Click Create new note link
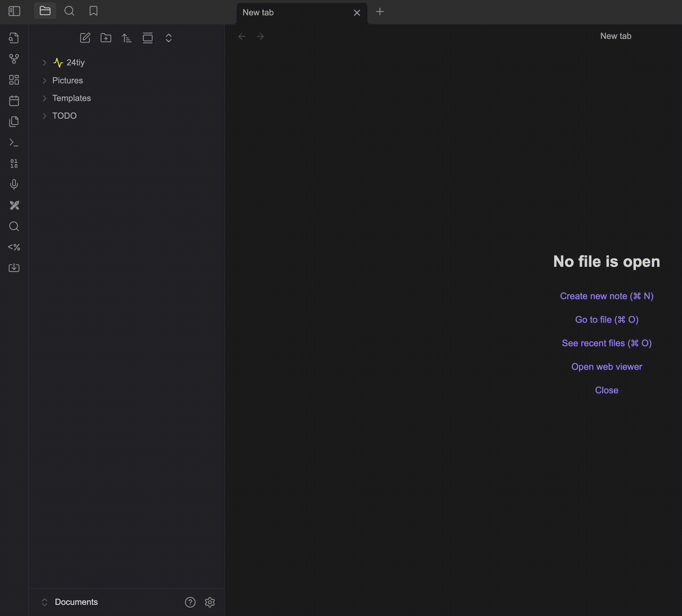This screenshot has height=616, width=682. [606, 296]
